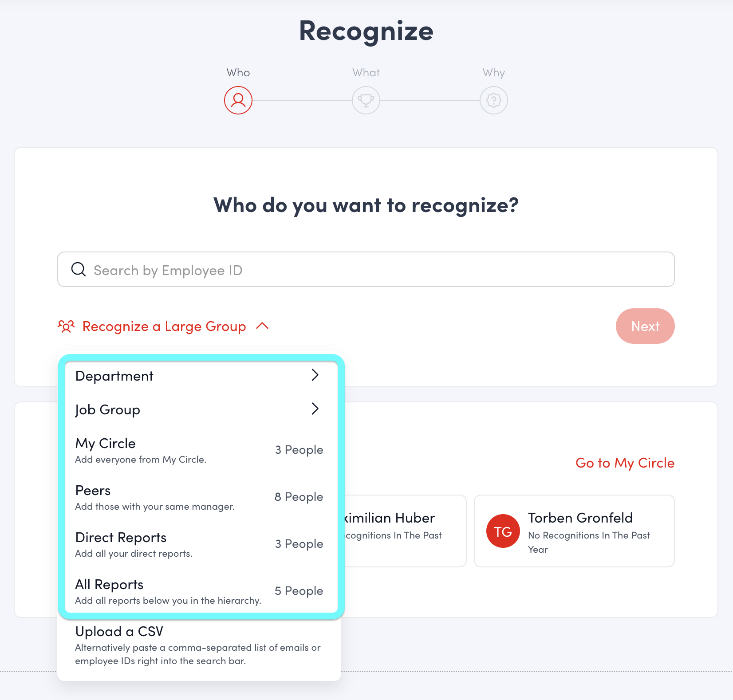
Task: Click the search magnifier icon
Action: pos(79,269)
